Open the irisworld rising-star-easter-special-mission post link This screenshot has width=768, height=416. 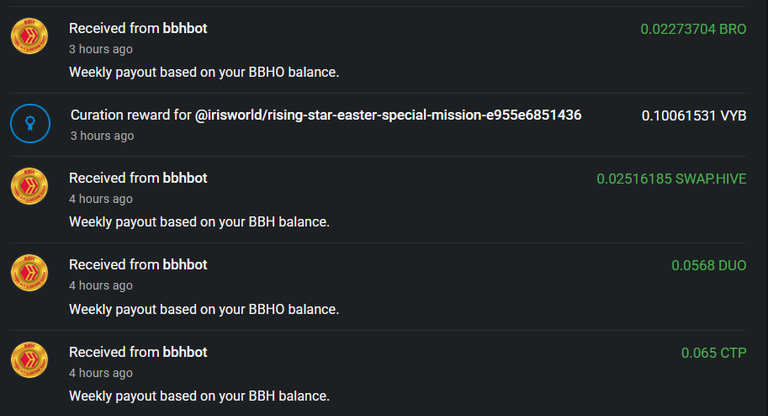(388, 115)
